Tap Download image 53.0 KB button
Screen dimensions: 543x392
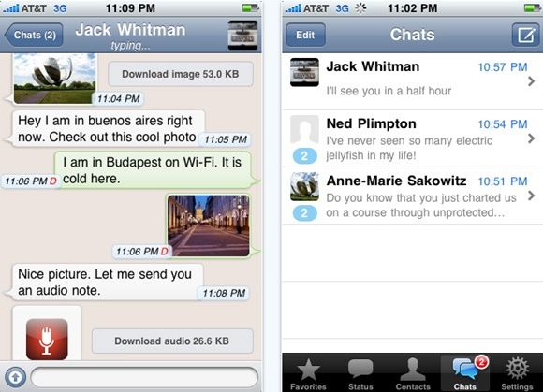pos(181,74)
